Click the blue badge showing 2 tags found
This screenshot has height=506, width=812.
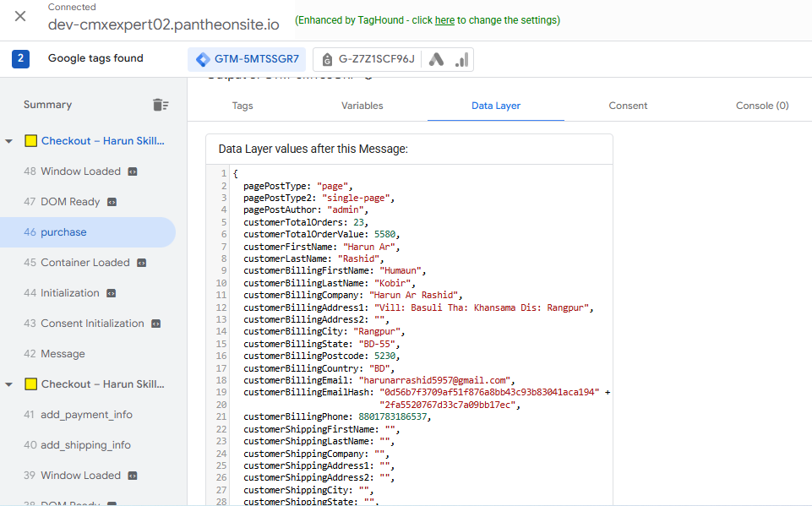tap(21, 58)
